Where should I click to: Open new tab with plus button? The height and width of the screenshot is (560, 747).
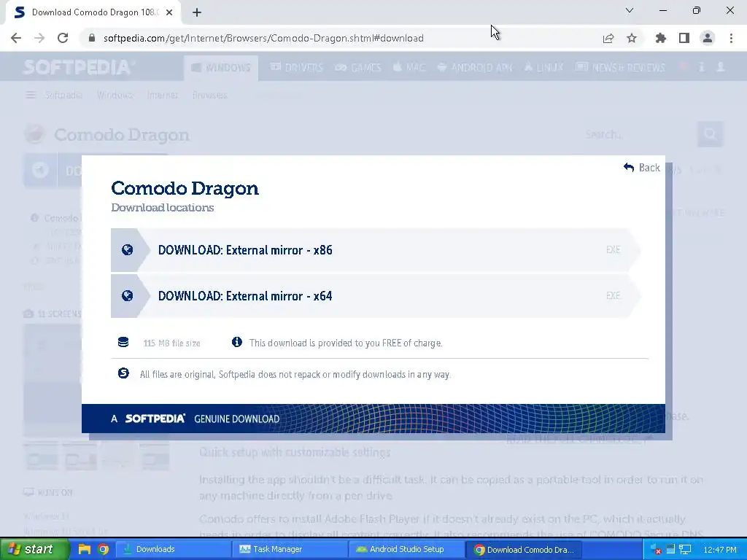(x=197, y=13)
